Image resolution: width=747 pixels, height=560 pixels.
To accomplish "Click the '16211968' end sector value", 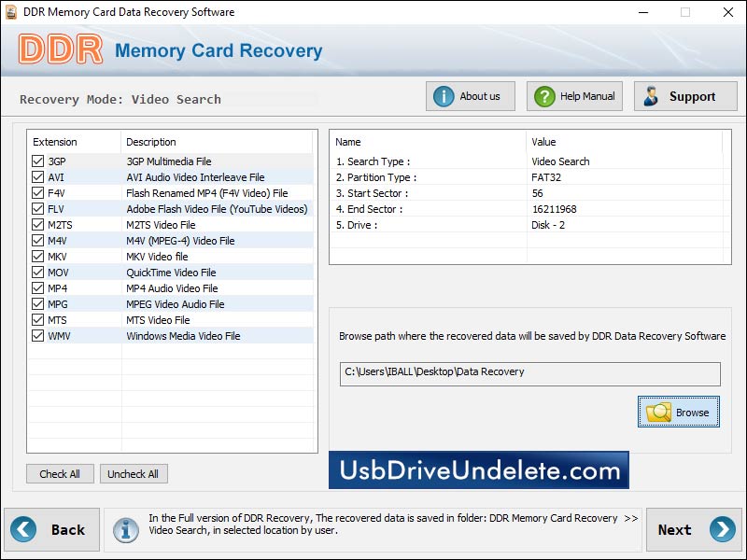I will (x=555, y=209).
